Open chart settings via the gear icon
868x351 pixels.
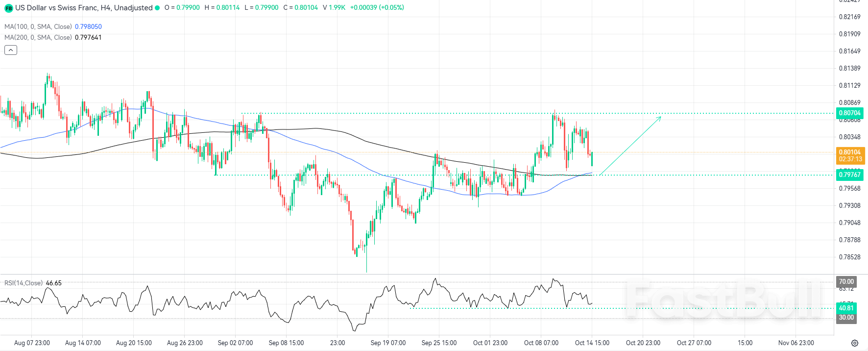[855, 343]
